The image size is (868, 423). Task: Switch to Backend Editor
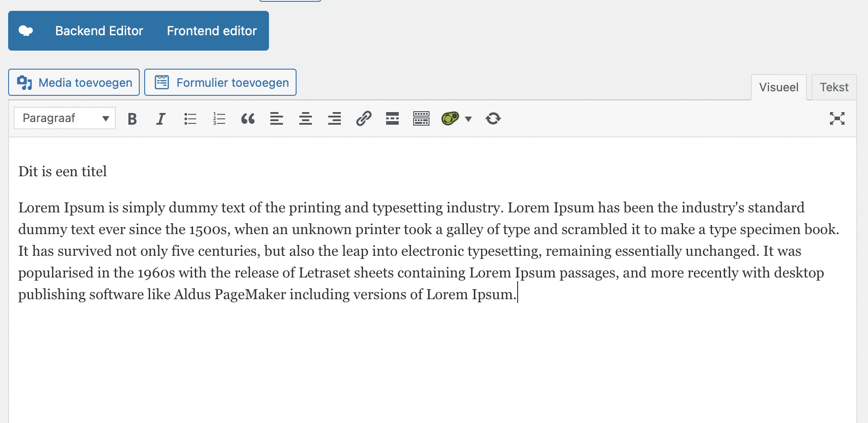[99, 31]
